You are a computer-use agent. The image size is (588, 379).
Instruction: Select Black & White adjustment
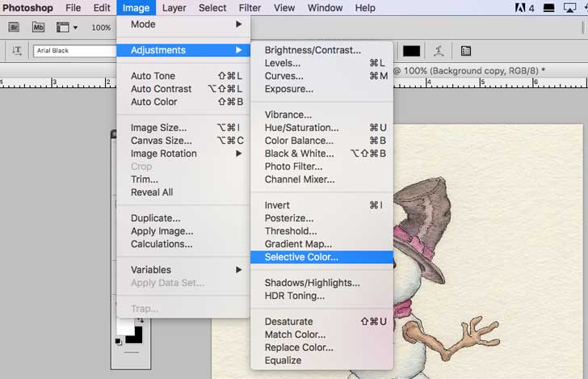(x=321, y=154)
